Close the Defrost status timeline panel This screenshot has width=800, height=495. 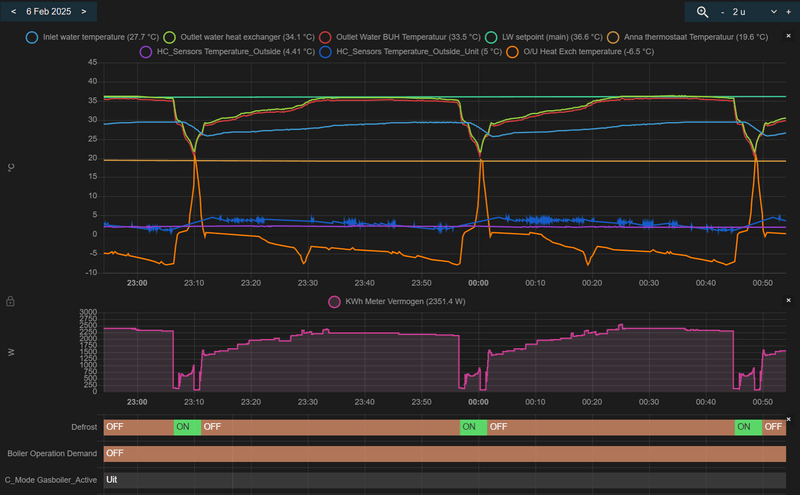pos(788,419)
